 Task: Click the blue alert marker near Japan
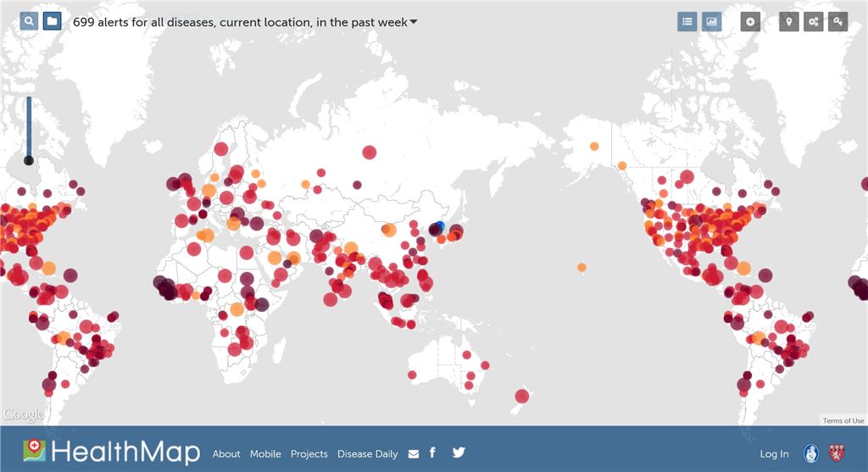pos(440,225)
